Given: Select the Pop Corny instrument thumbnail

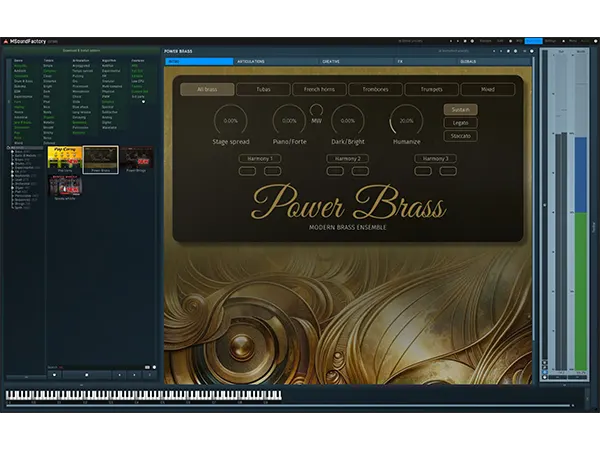Looking at the screenshot, I should tap(65, 159).
